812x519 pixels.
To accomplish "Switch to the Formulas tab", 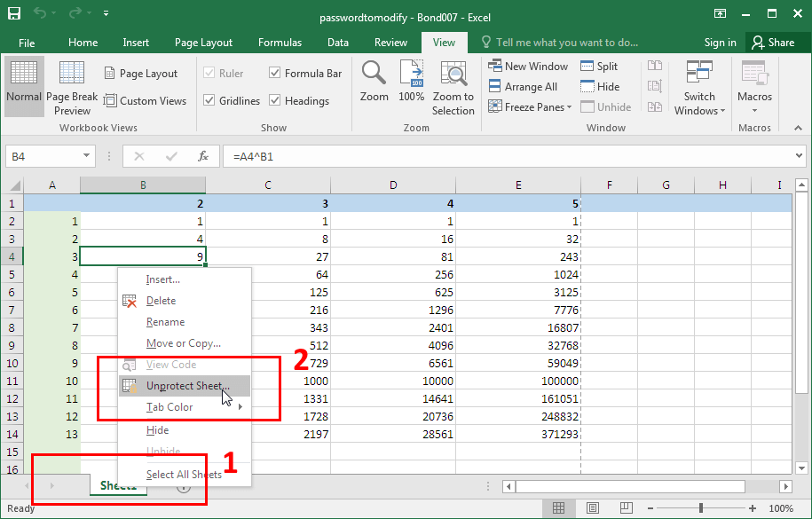I will pos(280,43).
